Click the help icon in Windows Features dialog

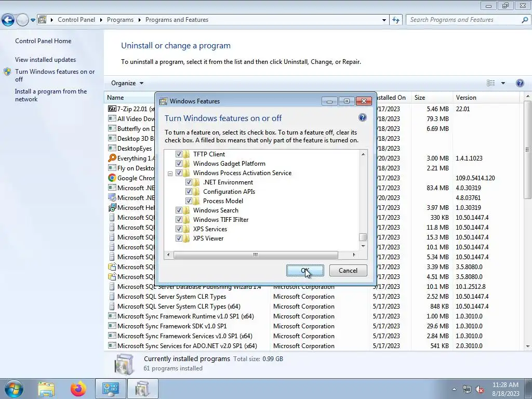tap(362, 118)
